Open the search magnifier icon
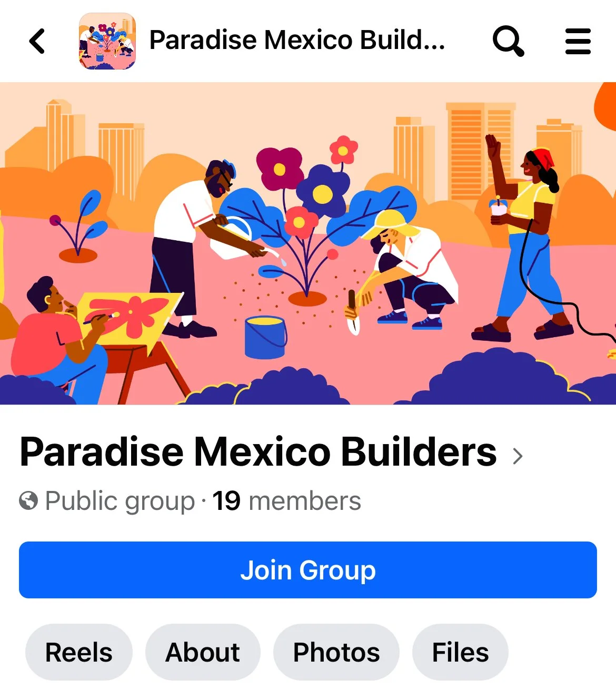The width and height of the screenshot is (616, 699). click(x=508, y=41)
